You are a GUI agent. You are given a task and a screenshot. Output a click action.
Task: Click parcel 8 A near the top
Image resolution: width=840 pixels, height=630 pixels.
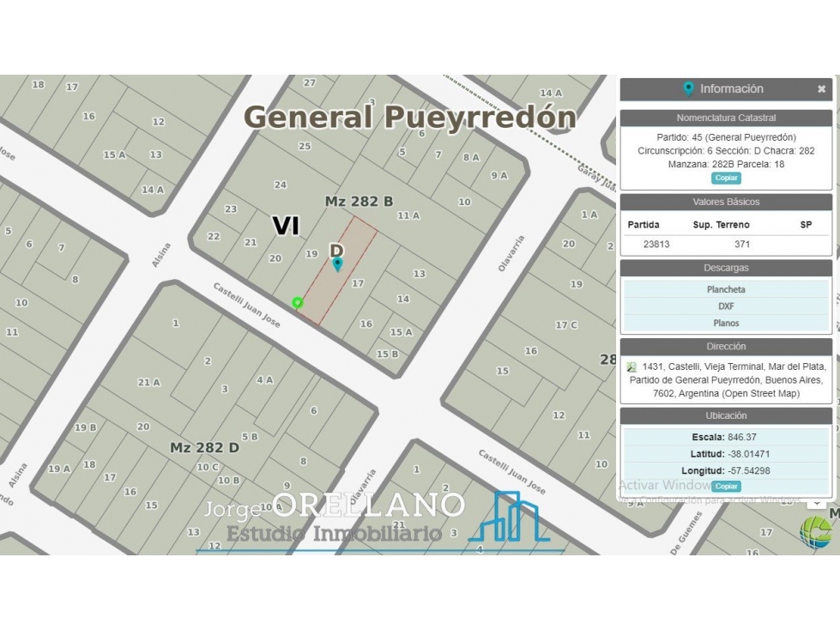click(471, 157)
